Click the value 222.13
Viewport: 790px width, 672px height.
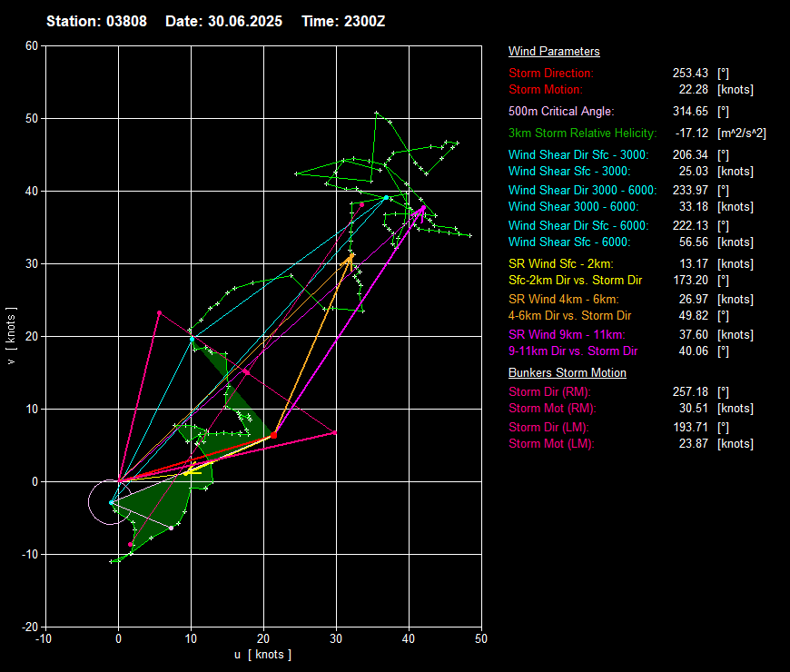point(690,226)
